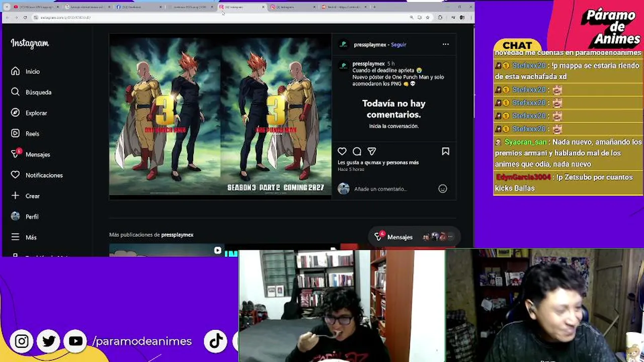The image size is (644, 362).
Task: Click Seguir to follow pressplaymex
Action: coord(398,45)
